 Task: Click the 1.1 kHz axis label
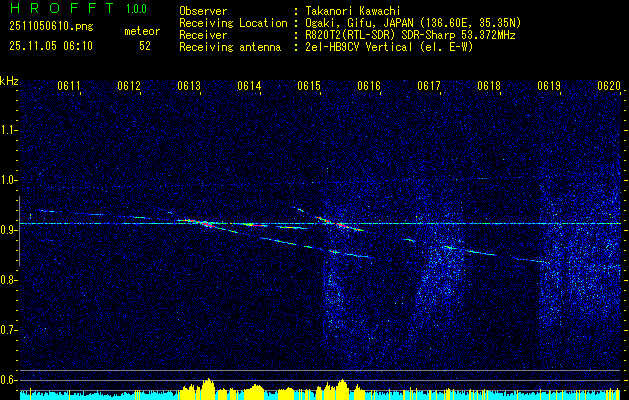click(x=7, y=130)
